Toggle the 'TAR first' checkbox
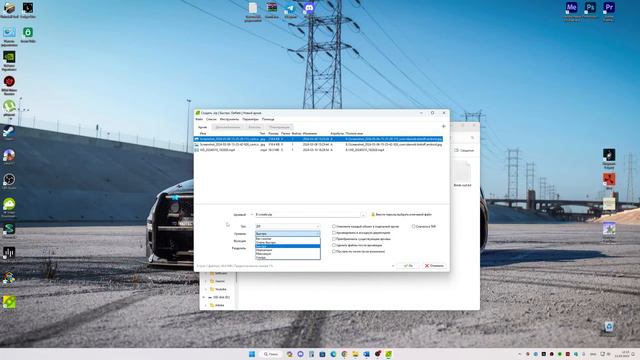The width and height of the screenshot is (640, 360). click(413, 226)
